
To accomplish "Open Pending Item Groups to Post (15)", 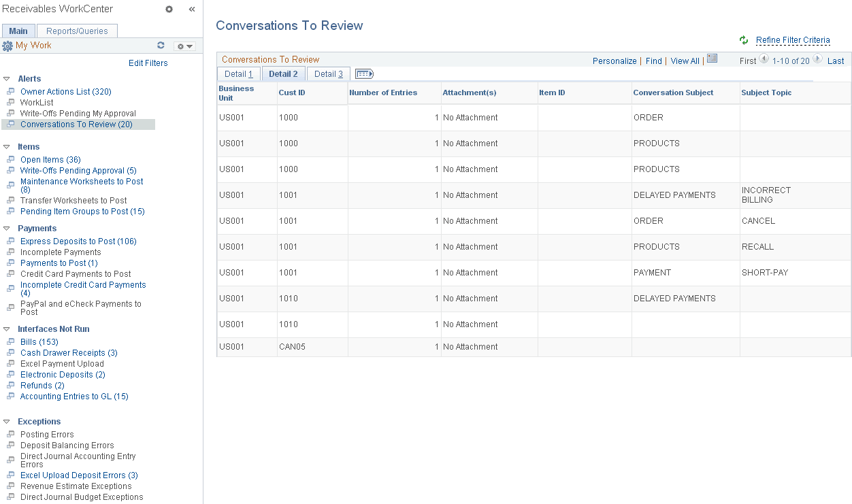I will (82, 212).
